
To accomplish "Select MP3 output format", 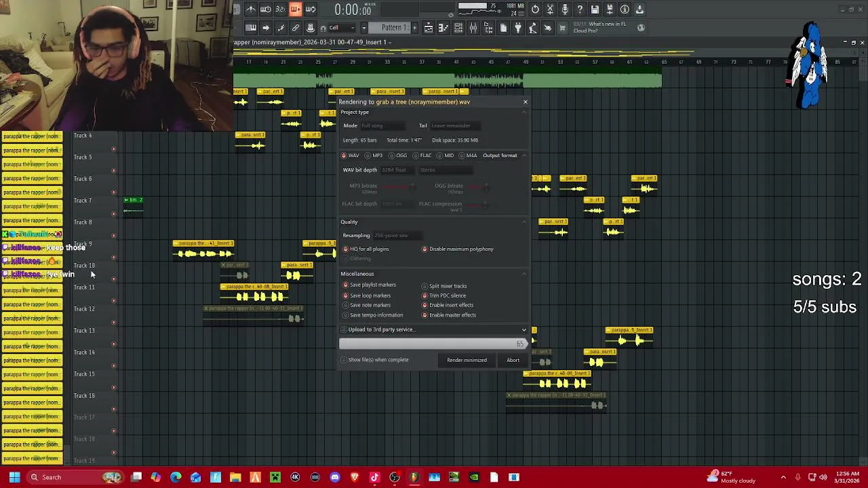I will (374, 155).
